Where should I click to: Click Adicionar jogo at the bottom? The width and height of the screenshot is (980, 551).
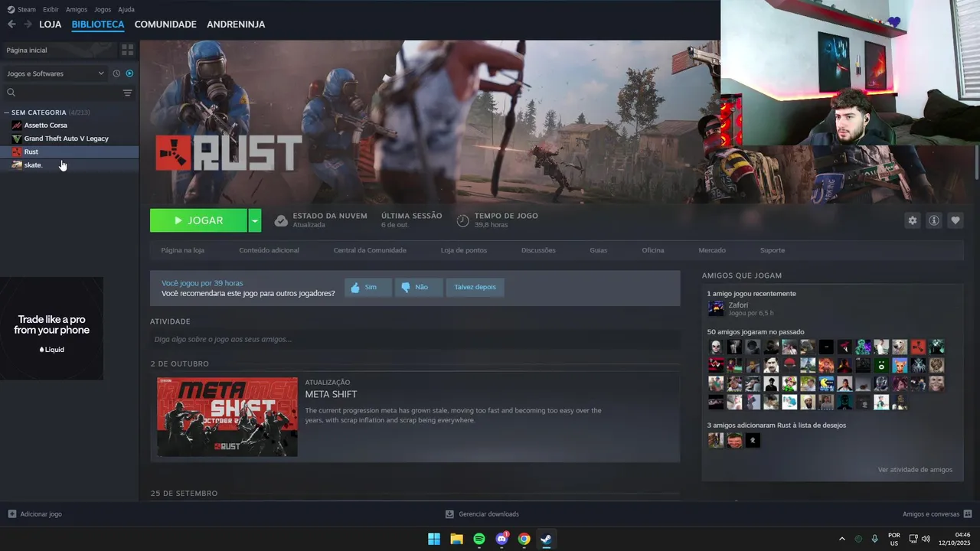click(x=34, y=514)
